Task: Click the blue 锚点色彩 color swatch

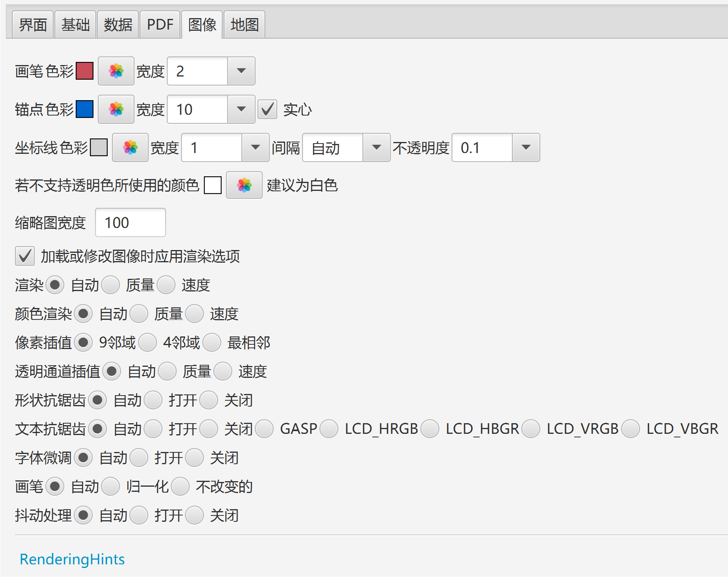Action: point(84,109)
